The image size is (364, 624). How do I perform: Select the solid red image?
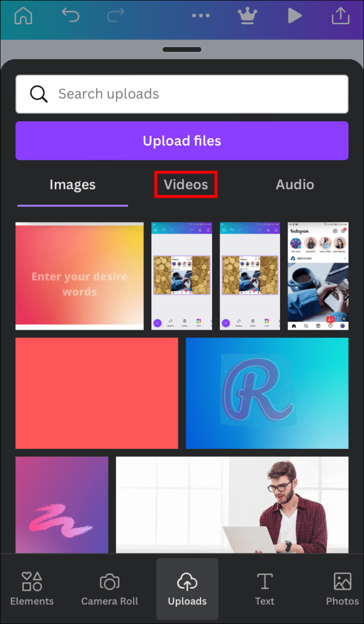pos(97,393)
